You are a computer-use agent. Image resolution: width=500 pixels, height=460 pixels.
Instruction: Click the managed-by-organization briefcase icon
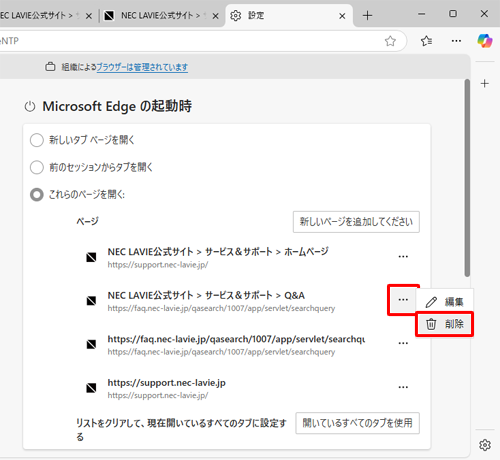pos(50,67)
